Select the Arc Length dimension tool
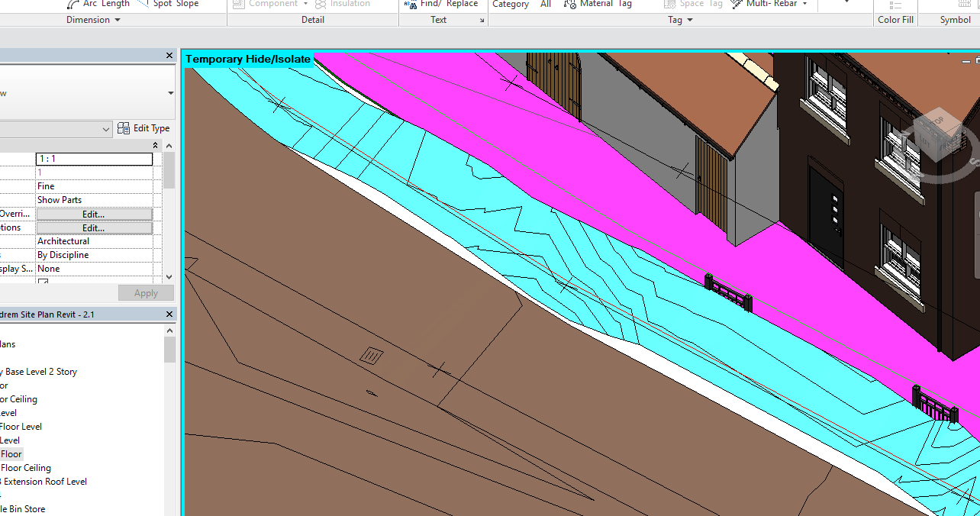The width and height of the screenshot is (980, 516). [x=98, y=4]
